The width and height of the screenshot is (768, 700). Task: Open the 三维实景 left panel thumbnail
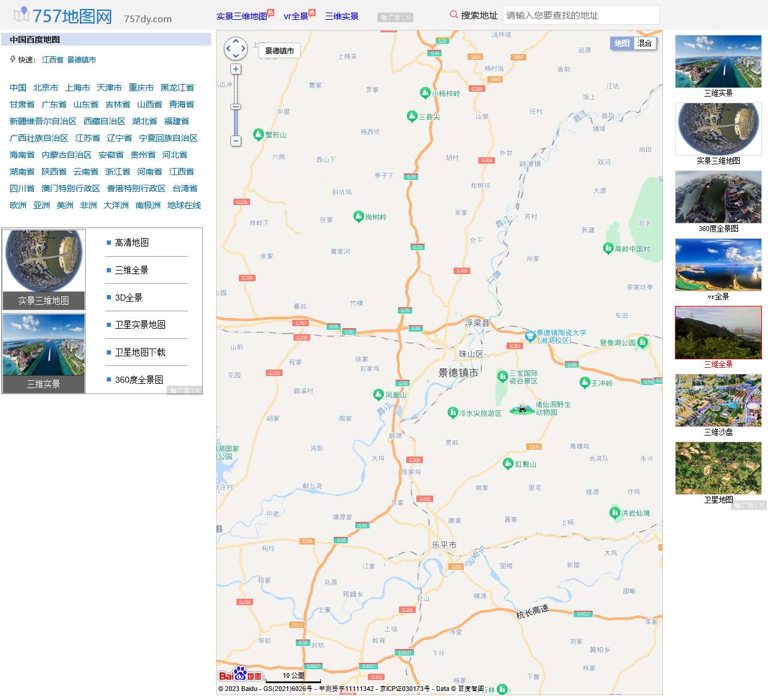(44, 353)
